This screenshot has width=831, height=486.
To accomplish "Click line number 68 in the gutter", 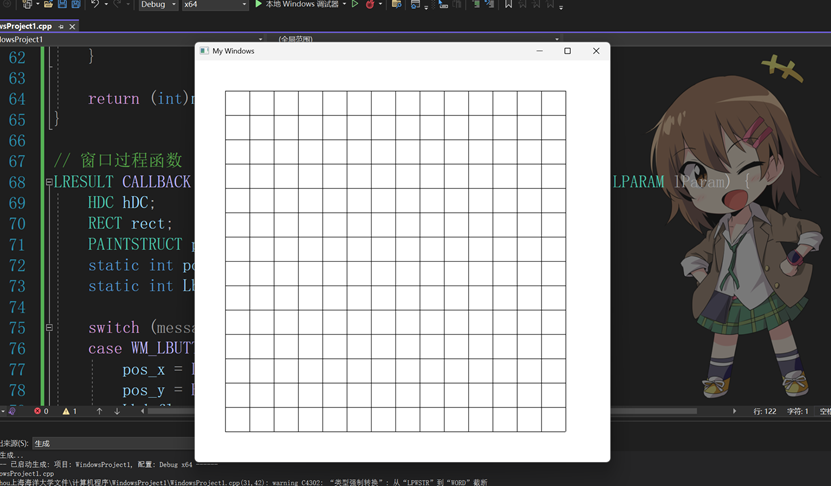I will click(x=17, y=182).
